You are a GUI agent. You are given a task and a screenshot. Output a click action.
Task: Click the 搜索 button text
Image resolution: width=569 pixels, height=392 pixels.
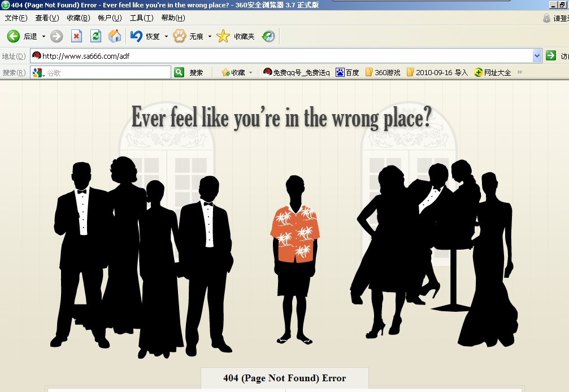coord(196,72)
